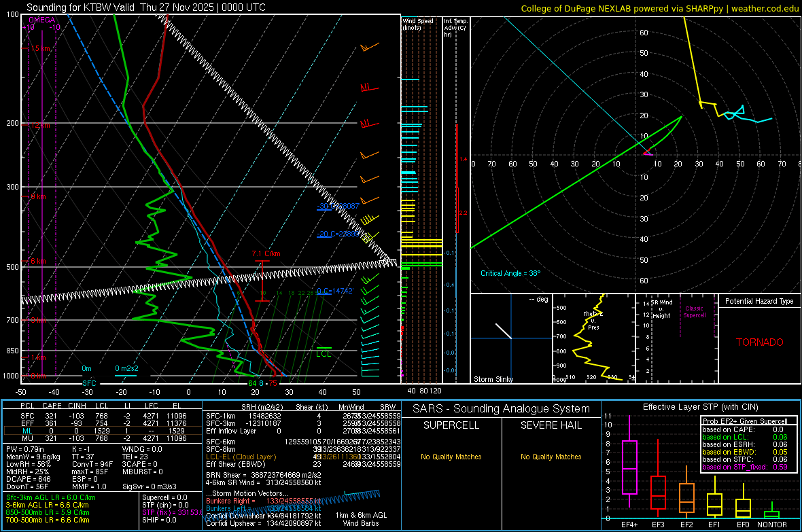
Task: Click the 'MeanW = 9.6g/kg' value
Action: (33, 457)
